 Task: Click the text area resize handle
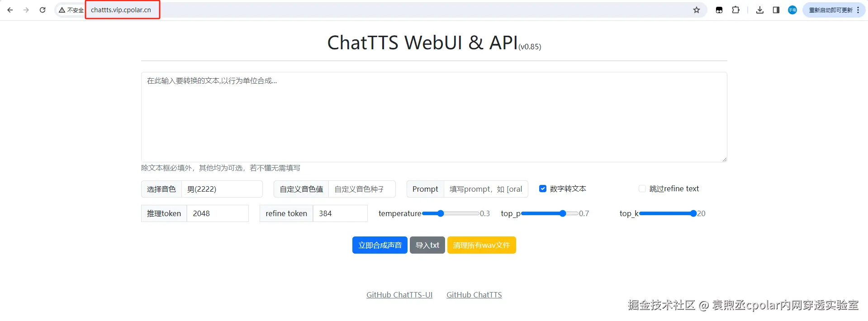click(724, 159)
